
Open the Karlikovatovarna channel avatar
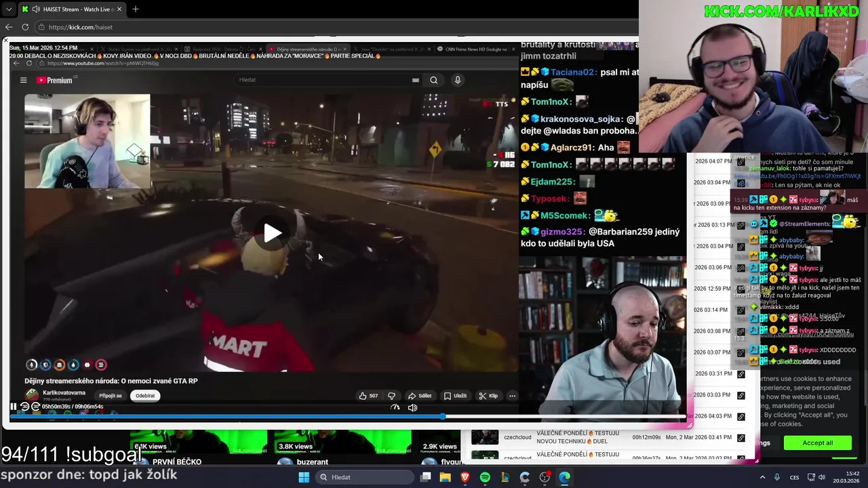[x=32, y=395]
